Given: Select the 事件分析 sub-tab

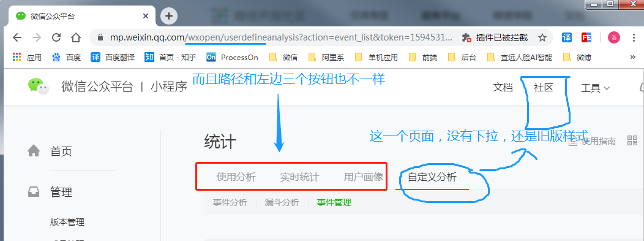Looking at the screenshot, I should pyautogui.click(x=230, y=202).
